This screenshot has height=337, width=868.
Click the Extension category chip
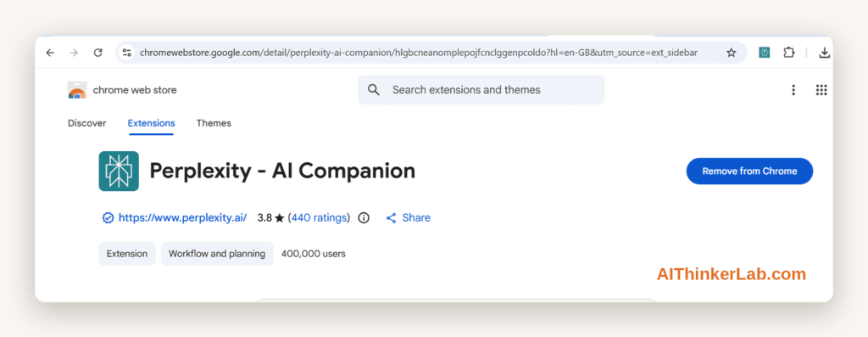(127, 254)
